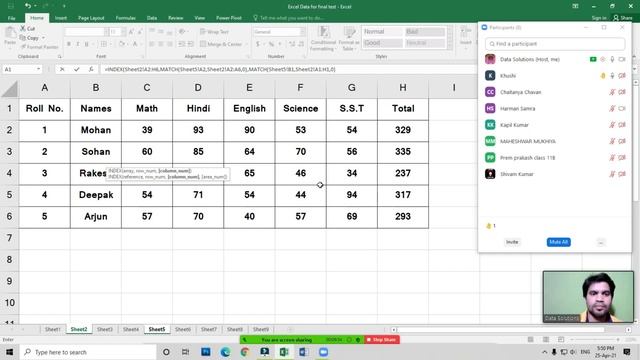
Task: Toggle Bold formatting
Action: click(x=69, y=44)
